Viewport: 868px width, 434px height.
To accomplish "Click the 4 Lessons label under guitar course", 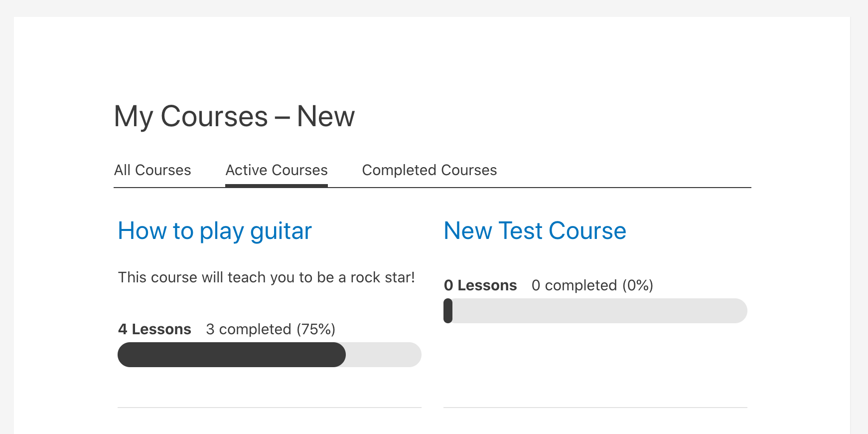I will [x=154, y=329].
